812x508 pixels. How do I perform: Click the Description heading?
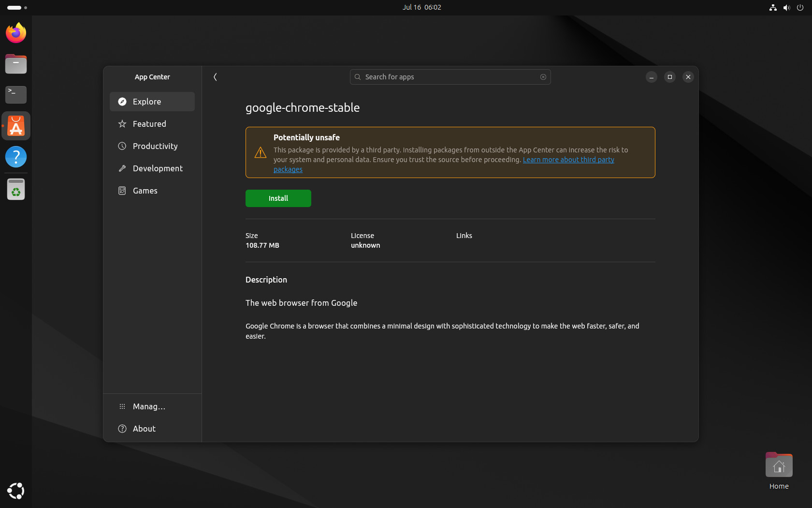(x=266, y=280)
